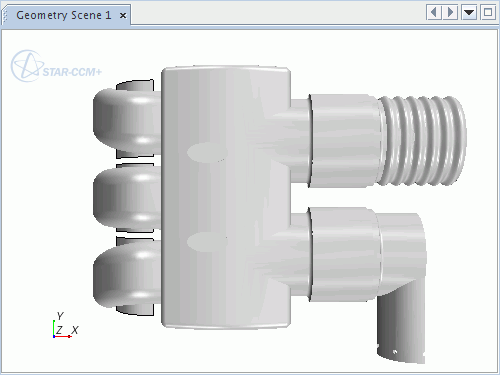The height and width of the screenshot is (375, 500).
Task: Select the lower right cylindrical sleeve
Action: pos(344,254)
